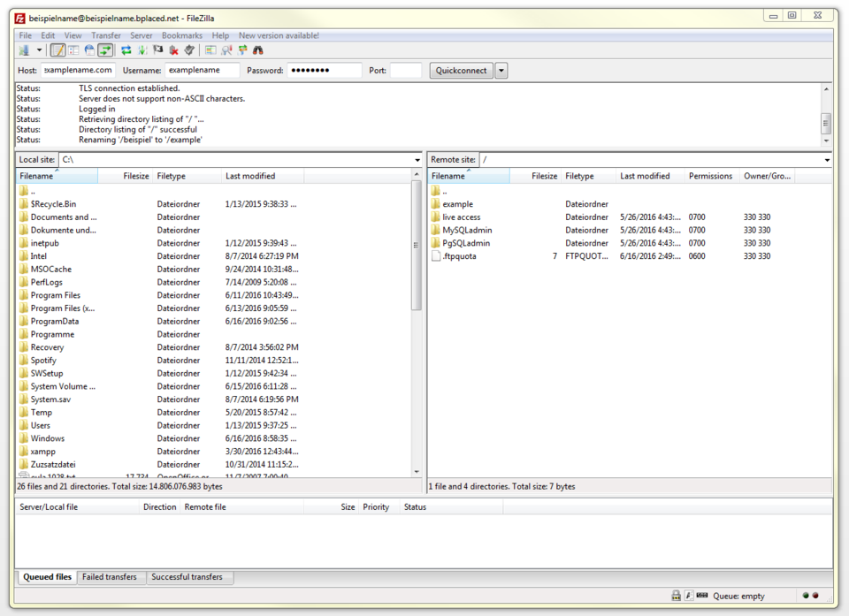Disconnect from the current server

click(174, 50)
